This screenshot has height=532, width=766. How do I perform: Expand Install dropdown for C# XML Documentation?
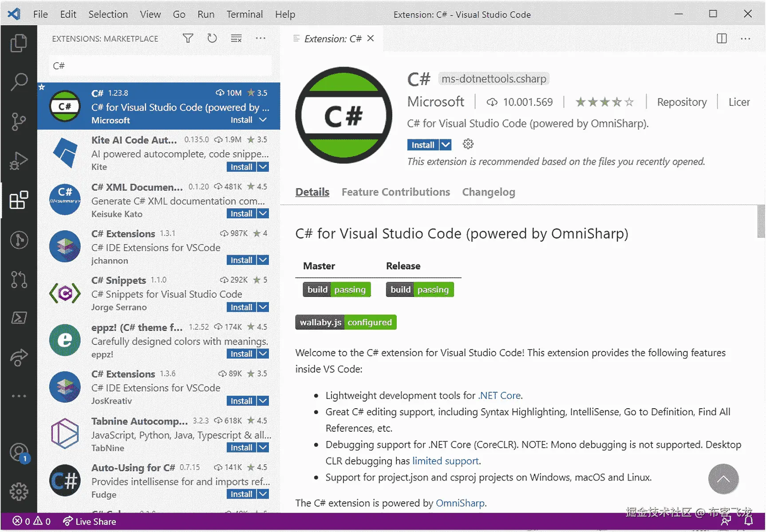[263, 213]
